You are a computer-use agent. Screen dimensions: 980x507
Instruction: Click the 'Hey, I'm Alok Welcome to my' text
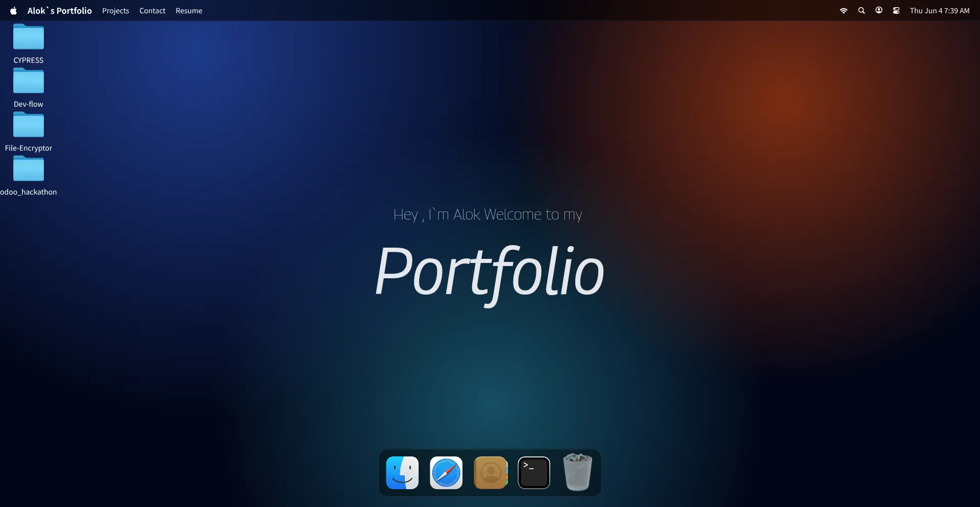(x=487, y=215)
